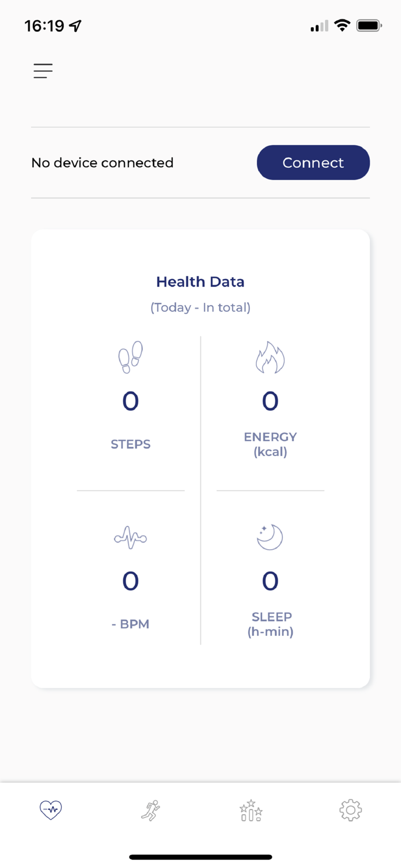Screen dimensions: 401x868
Task: Select the Health Data heading
Action: tap(200, 282)
